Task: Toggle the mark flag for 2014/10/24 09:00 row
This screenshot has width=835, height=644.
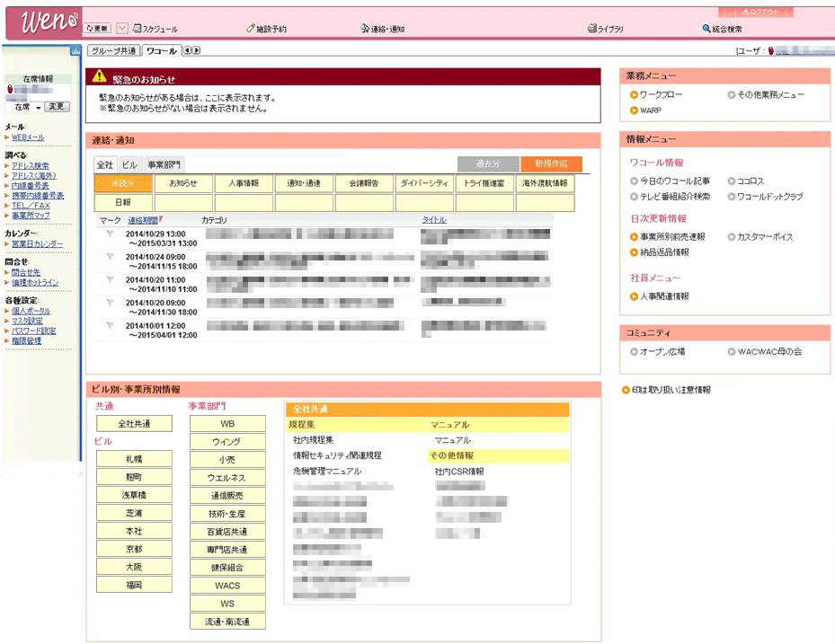Action: coord(110,257)
